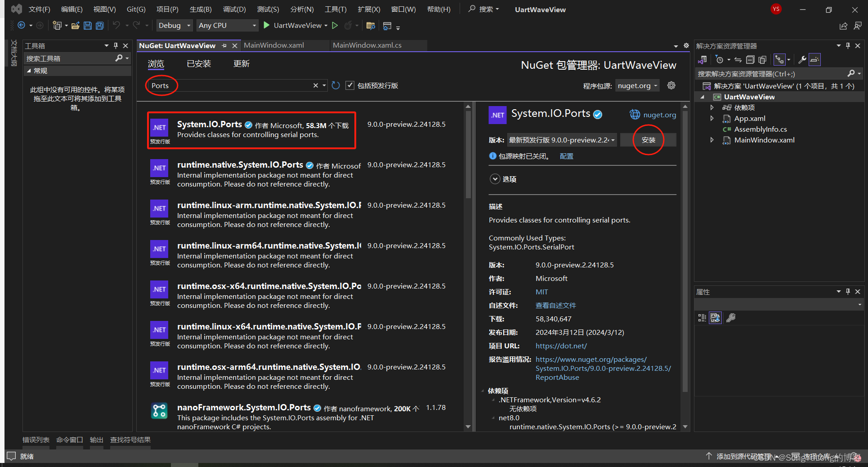Expand MainWindow.xaml node in Solution Explorer
This screenshot has width=868, height=467.
712,140
